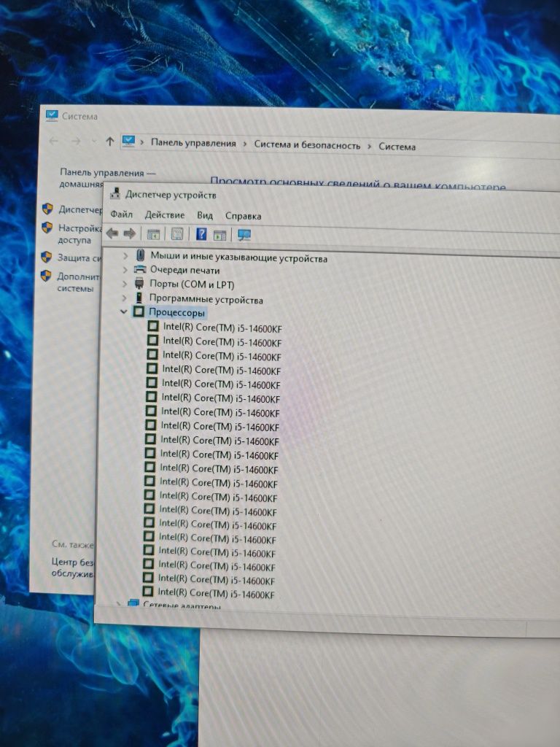
Task: Select first i5-14600KF entry under Процессоры
Action: (222, 328)
